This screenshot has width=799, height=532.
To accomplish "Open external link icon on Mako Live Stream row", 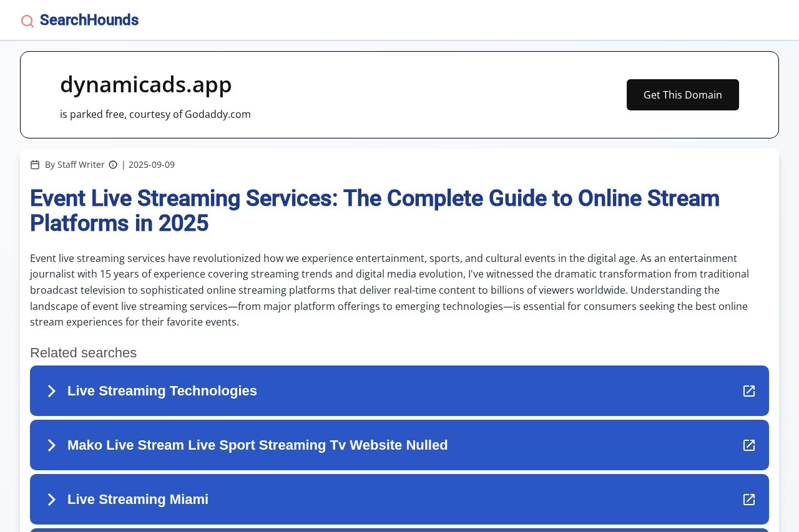I will [748, 445].
